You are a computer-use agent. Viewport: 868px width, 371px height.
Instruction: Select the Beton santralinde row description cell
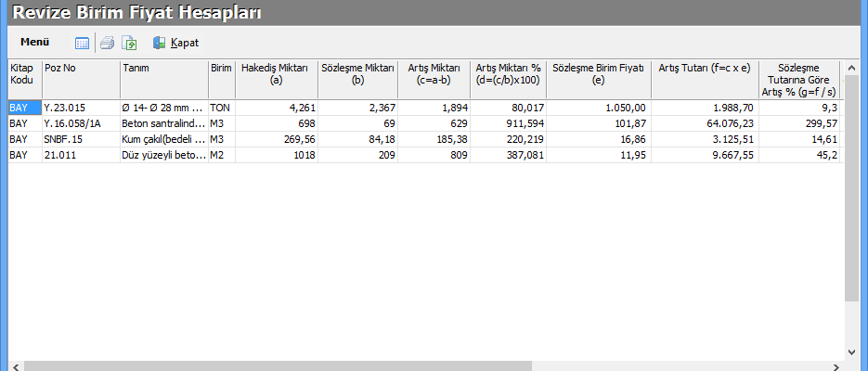click(x=163, y=123)
